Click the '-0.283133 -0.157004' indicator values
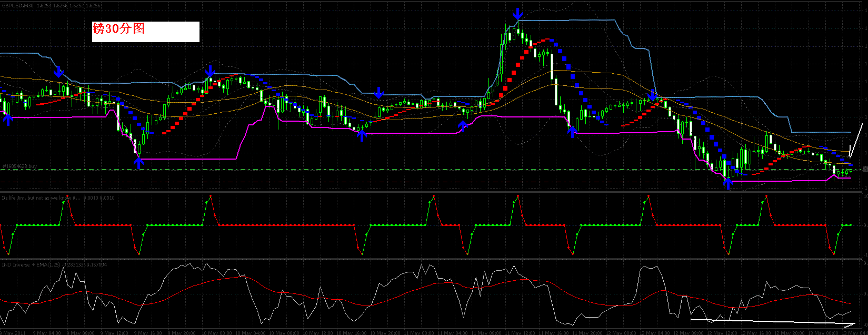Screen dimensions: 868x335 click(x=84, y=264)
